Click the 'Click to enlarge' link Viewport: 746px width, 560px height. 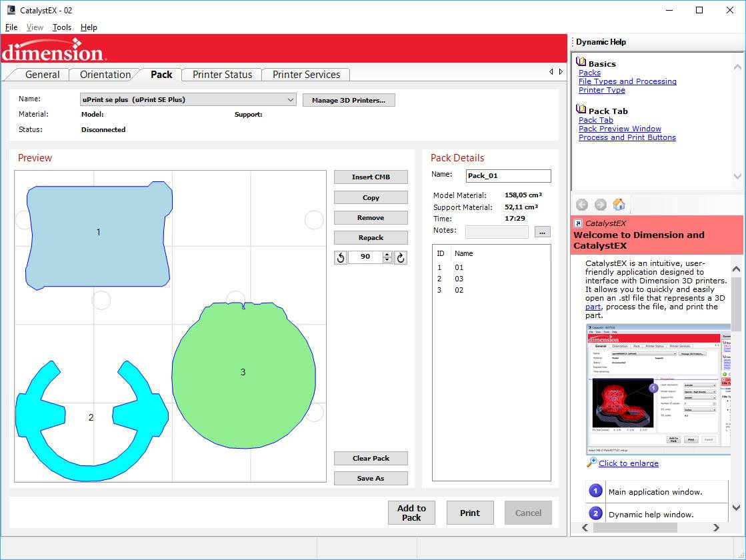pos(629,463)
